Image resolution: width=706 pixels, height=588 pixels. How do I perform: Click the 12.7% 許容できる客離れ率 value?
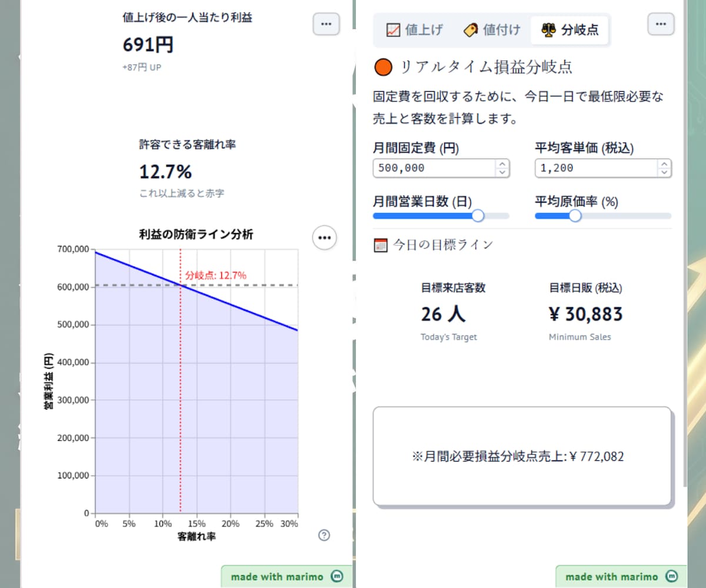[165, 172]
